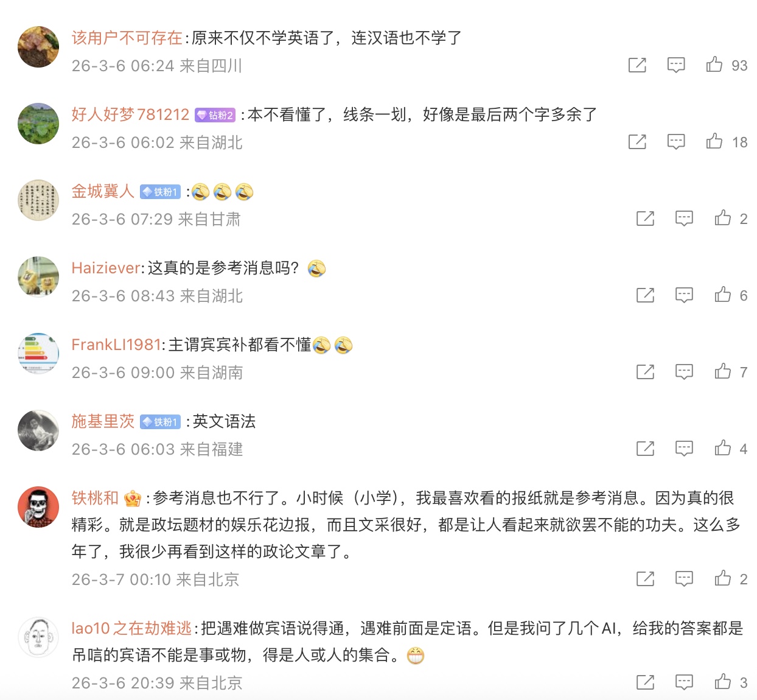Like Haiziever's comment about 参考消息
Screen dimensions: 757x700
point(723,295)
